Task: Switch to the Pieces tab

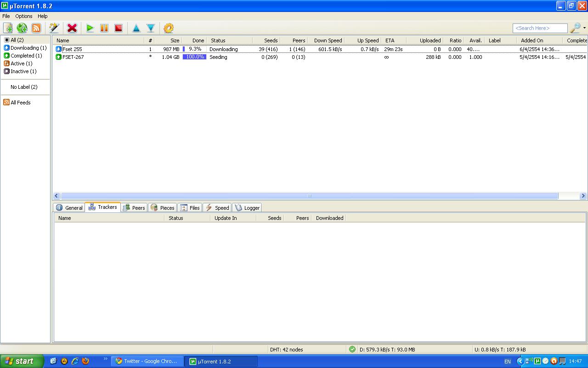Action: pos(163,208)
